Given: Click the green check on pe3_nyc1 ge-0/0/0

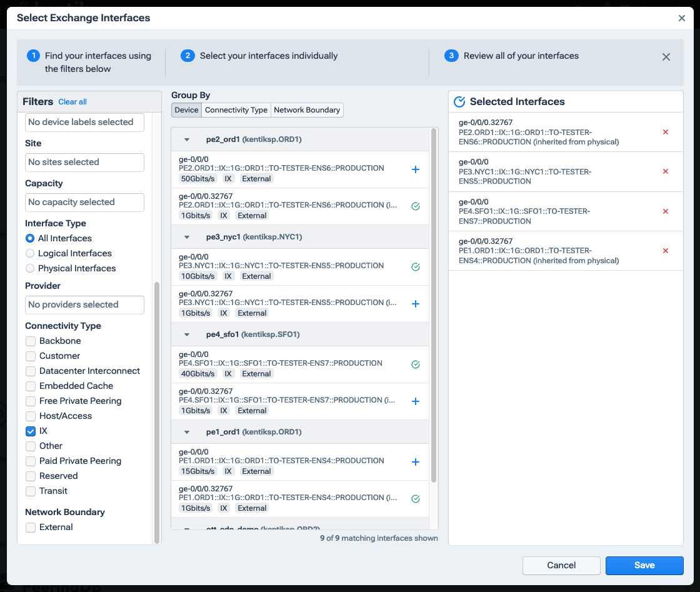Looking at the screenshot, I should (x=415, y=266).
